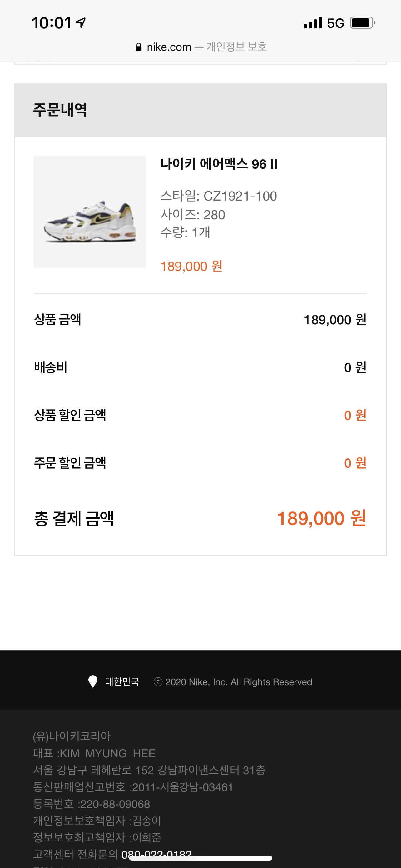Tap the lock icon in address bar

[138, 47]
